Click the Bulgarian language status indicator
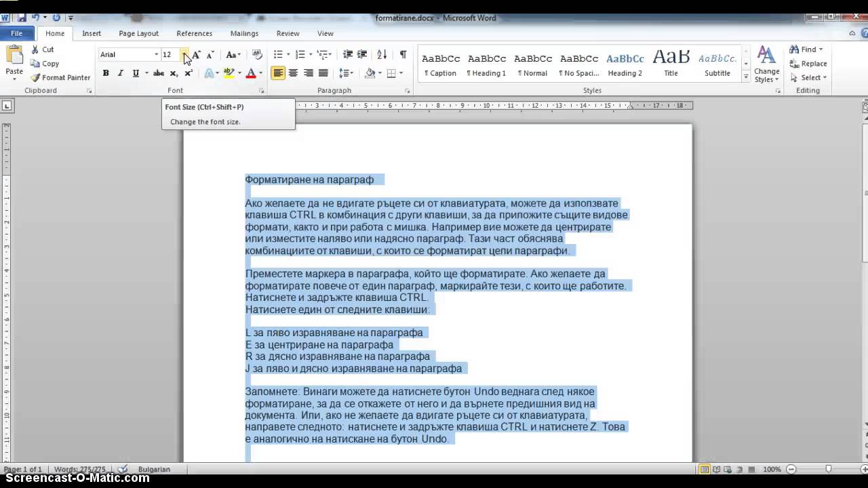The height and width of the screenshot is (488, 868). (154, 469)
